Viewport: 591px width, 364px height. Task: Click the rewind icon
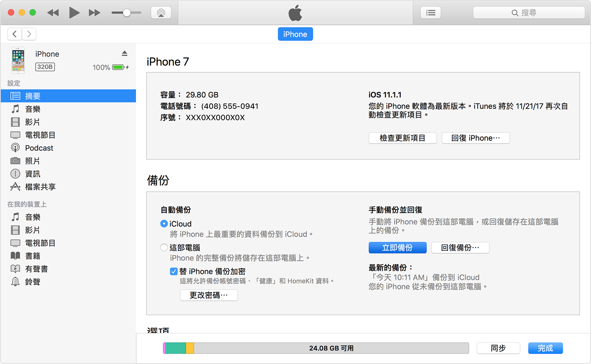53,13
